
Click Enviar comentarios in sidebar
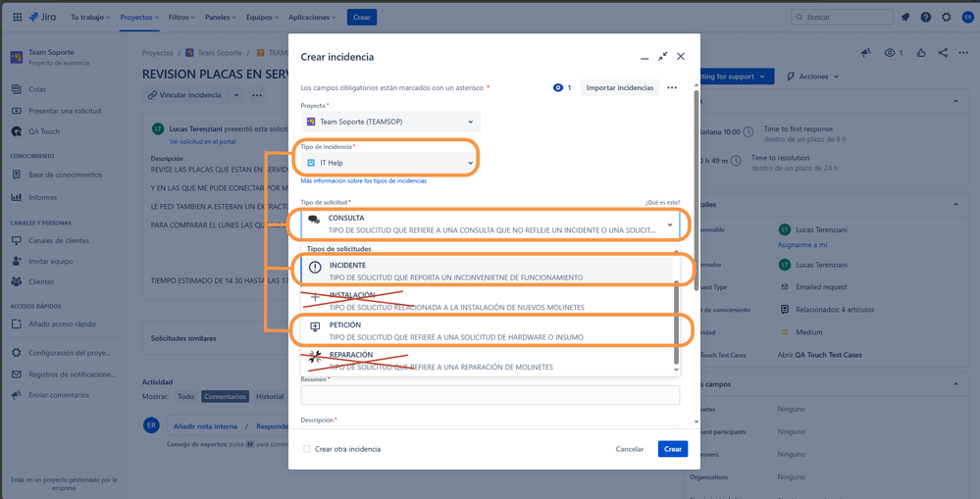point(61,395)
